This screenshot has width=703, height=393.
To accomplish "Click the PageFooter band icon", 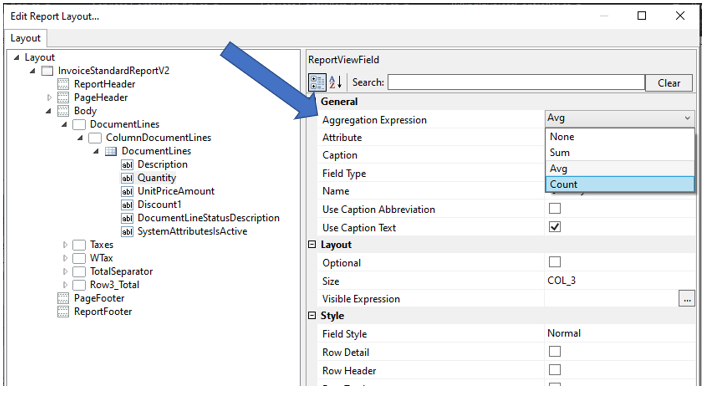I will [63, 298].
